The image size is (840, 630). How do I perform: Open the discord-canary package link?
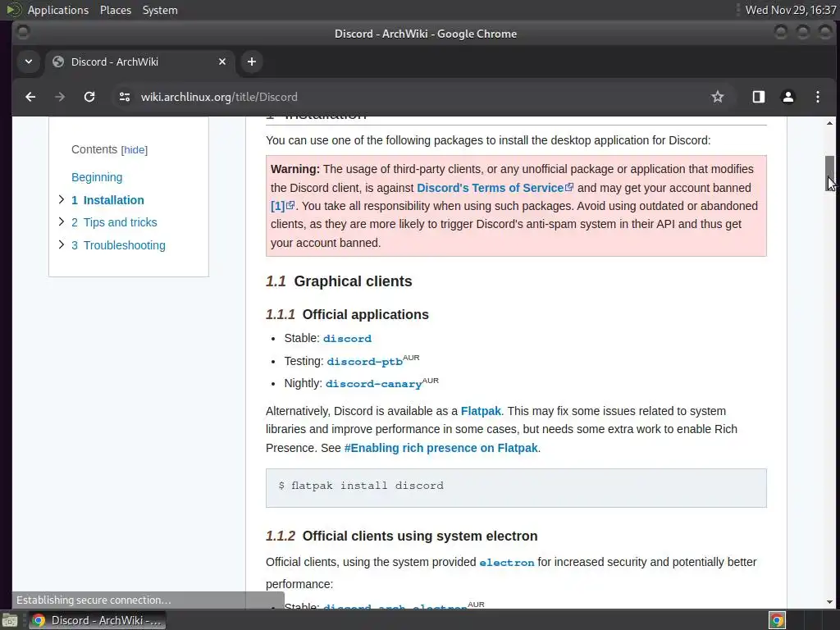(374, 384)
